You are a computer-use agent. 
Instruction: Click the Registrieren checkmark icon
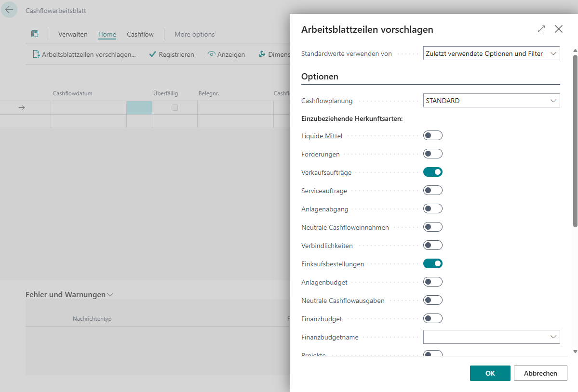[152, 54]
